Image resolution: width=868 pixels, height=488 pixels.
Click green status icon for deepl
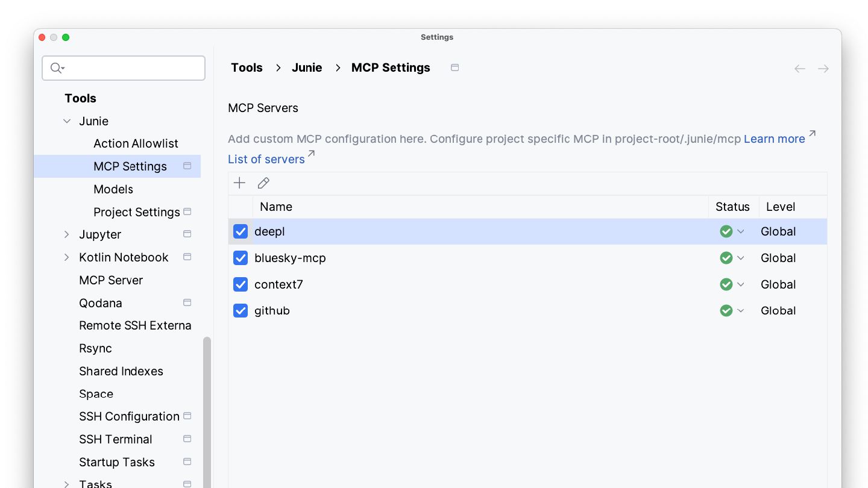(726, 231)
